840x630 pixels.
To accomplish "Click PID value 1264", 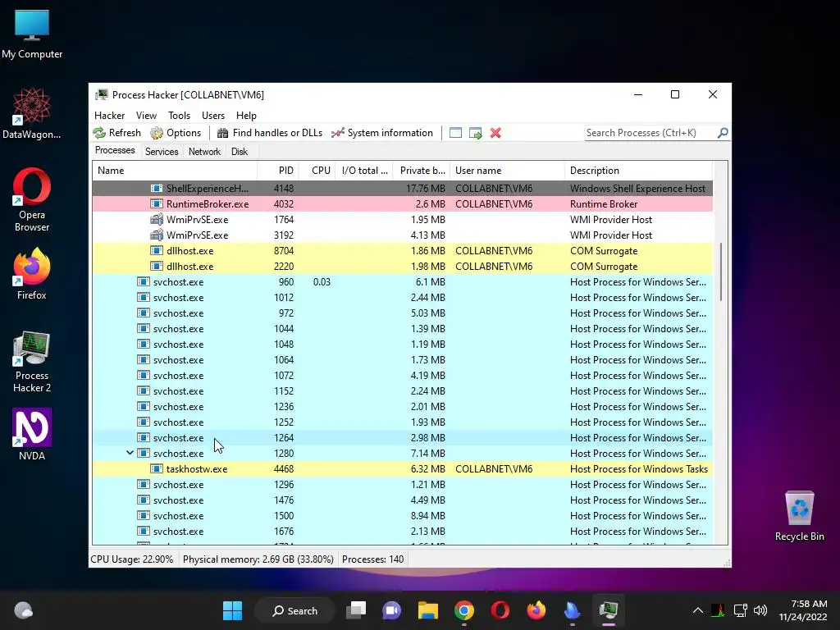I will pyautogui.click(x=284, y=438).
